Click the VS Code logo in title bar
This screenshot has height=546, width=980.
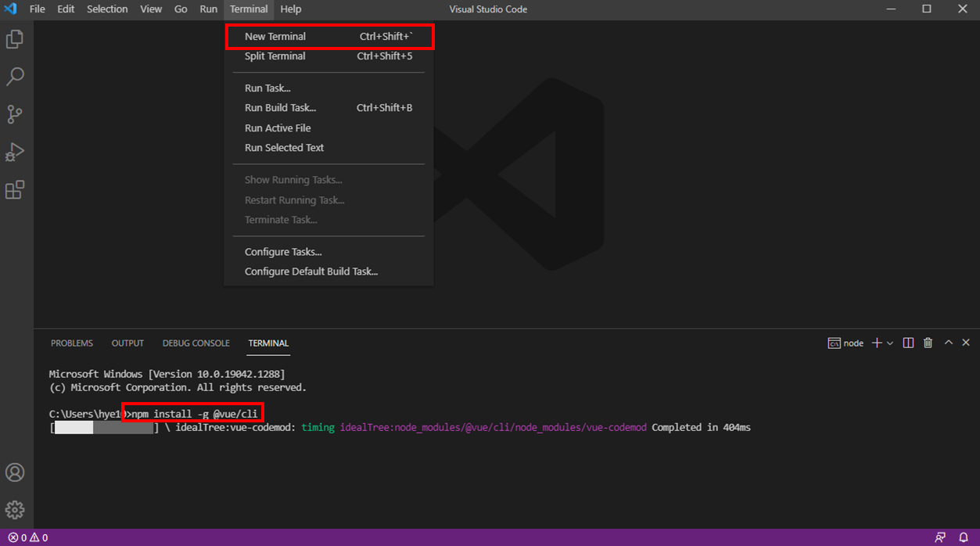[x=11, y=9]
